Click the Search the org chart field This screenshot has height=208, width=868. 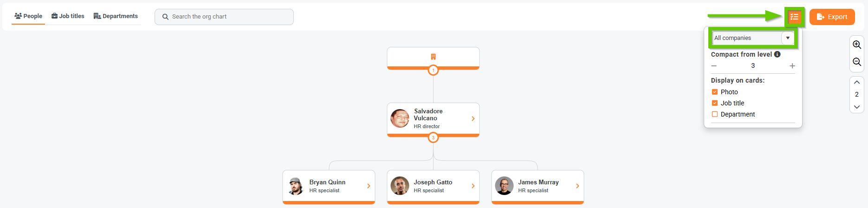point(224,17)
